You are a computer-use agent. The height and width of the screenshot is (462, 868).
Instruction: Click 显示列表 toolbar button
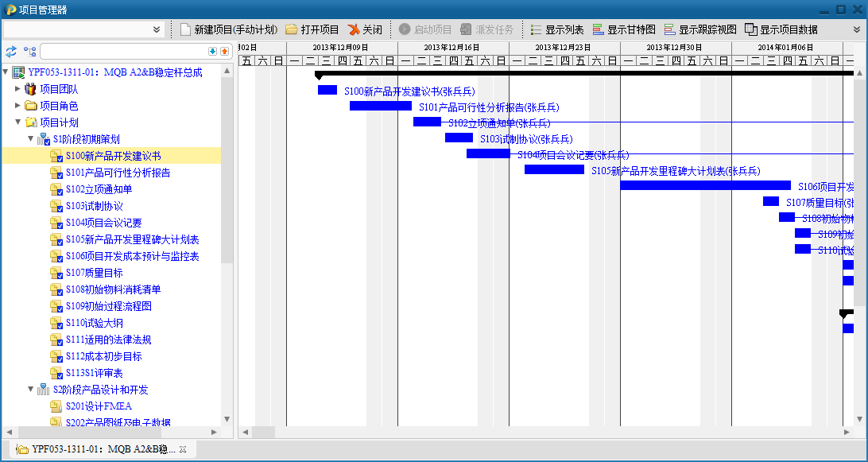pyautogui.click(x=557, y=29)
